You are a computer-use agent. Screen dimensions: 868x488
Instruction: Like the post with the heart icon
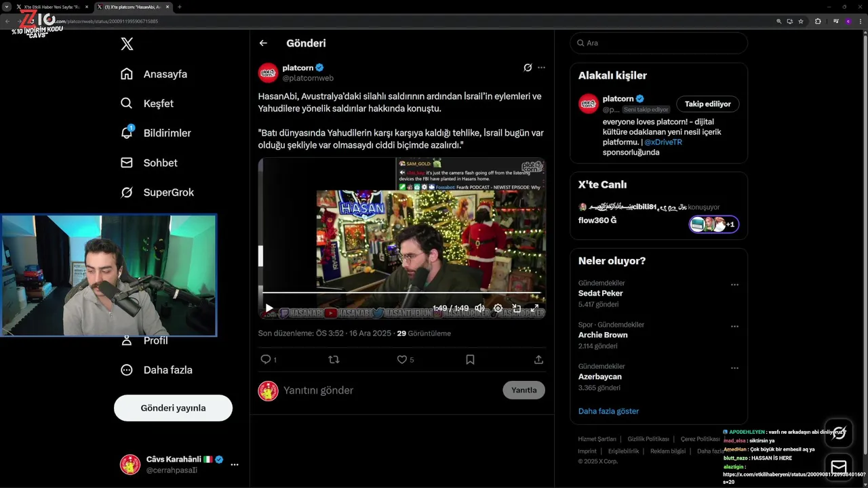coord(402,360)
